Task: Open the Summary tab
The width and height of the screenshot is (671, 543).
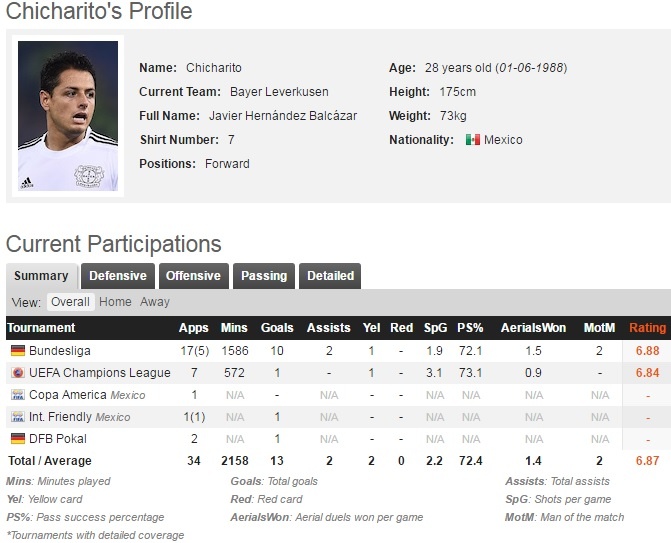Action: 41,276
